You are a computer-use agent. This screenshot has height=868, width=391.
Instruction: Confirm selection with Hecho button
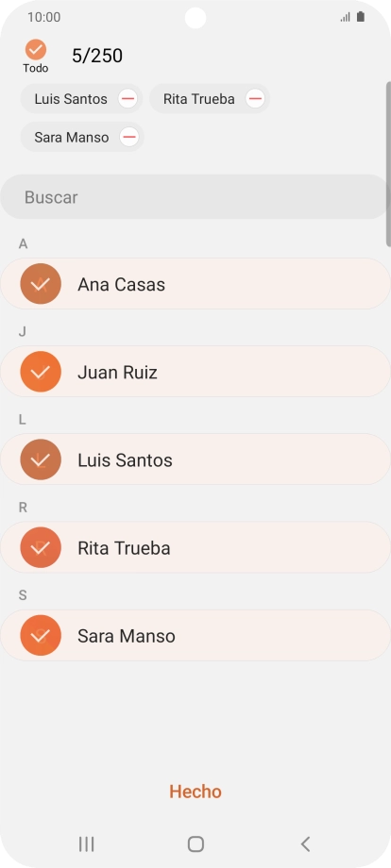195,792
